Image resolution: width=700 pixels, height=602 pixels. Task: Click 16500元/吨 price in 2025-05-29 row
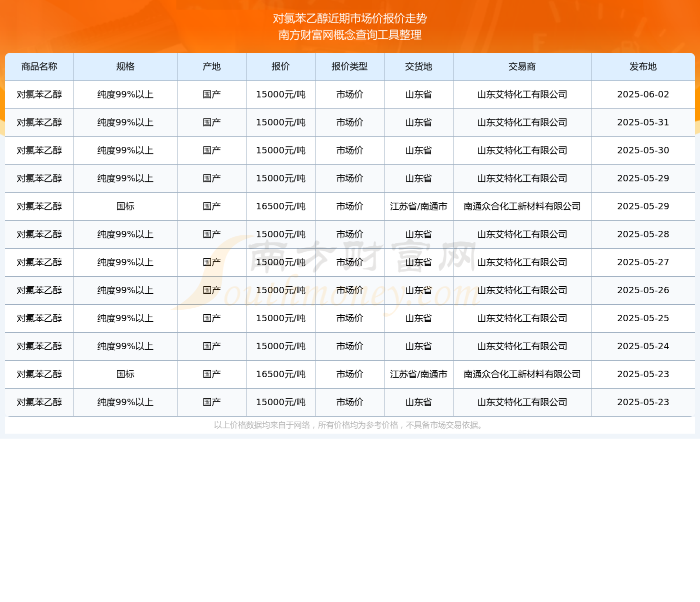(281, 206)
